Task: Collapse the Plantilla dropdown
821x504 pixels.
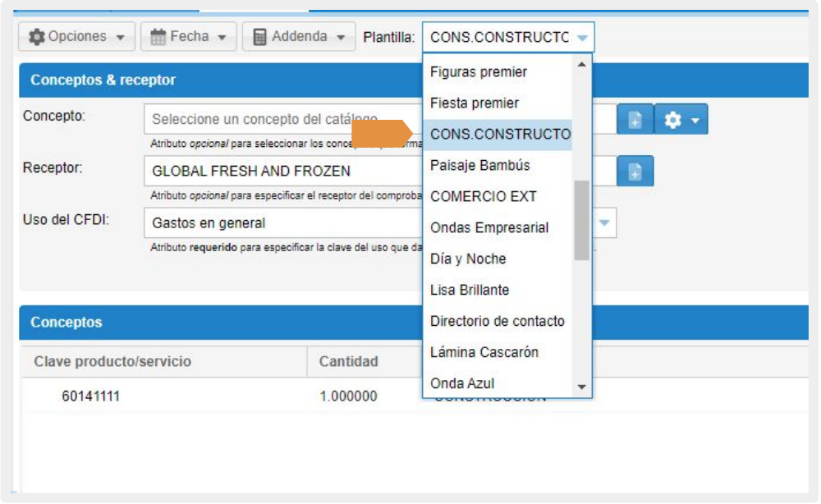Action: (x=582, y=38)
